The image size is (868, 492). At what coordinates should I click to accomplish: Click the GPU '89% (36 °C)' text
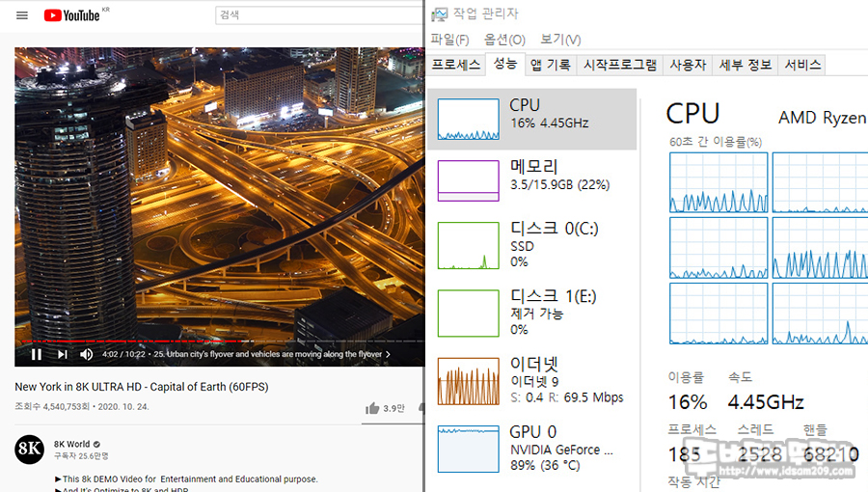[x=545, y=465]
